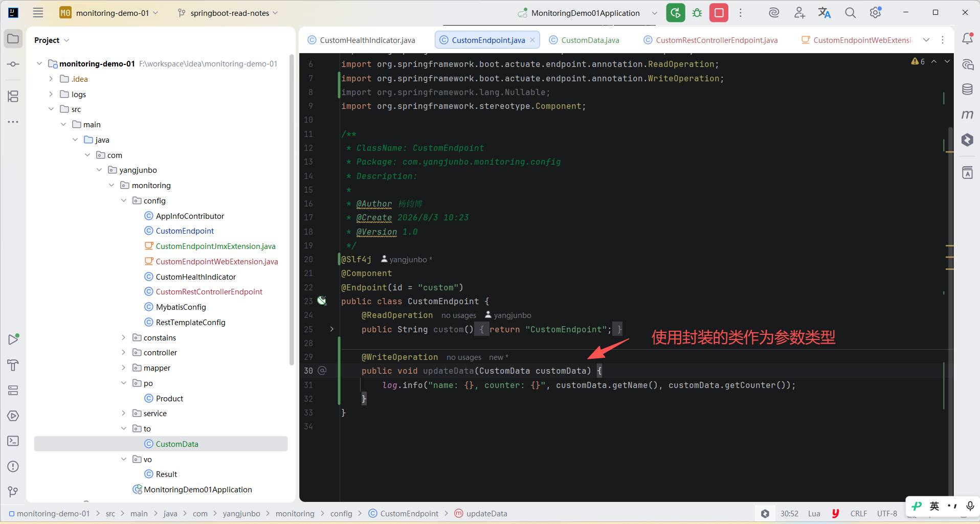This screenshot has height=524, width=980.
Task: Open IDE settings gear
Action: tap(876, 13)
